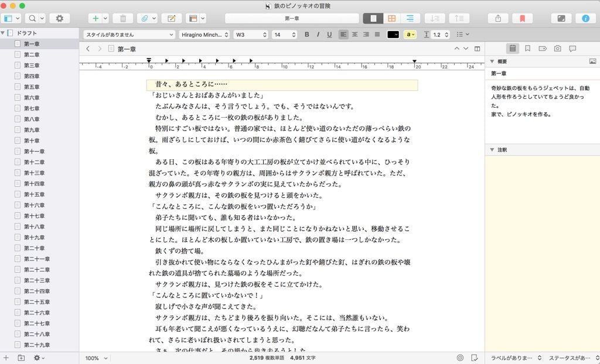Open the font size 14 dropdown

click(284, 35)
